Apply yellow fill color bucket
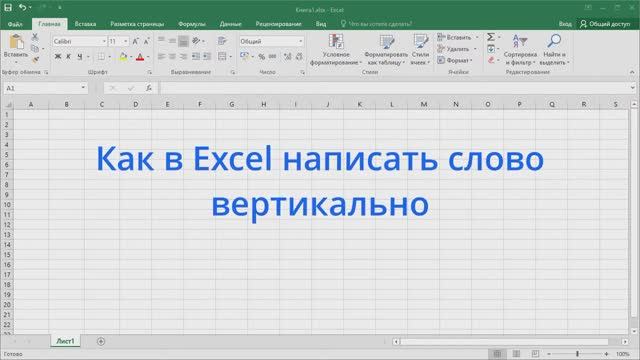The width and height of the screenshot is (640, 360). click(123, 56)
